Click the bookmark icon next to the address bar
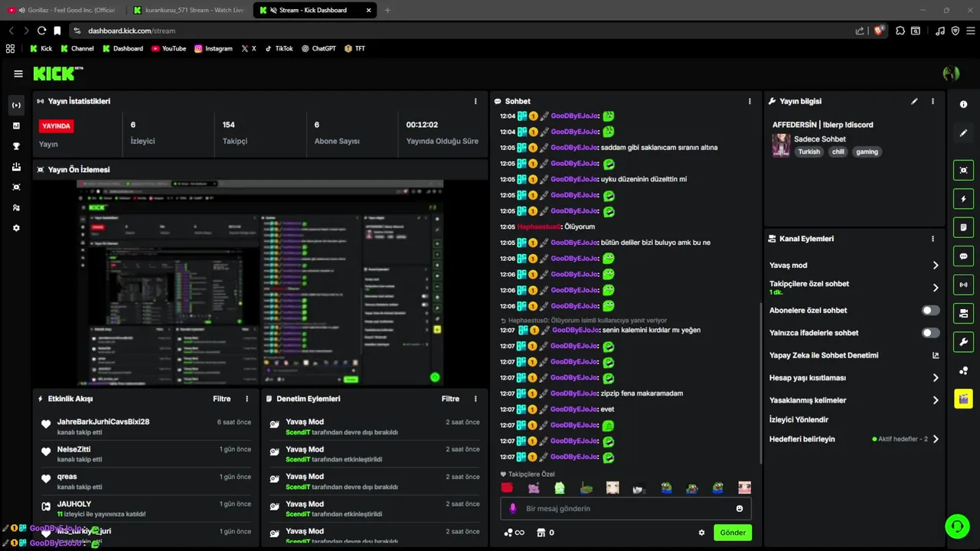This screenshot has height=551, width=980. [57, 31]
